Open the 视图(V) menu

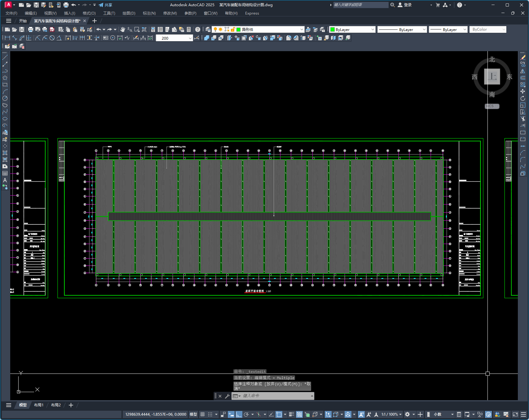50,13
